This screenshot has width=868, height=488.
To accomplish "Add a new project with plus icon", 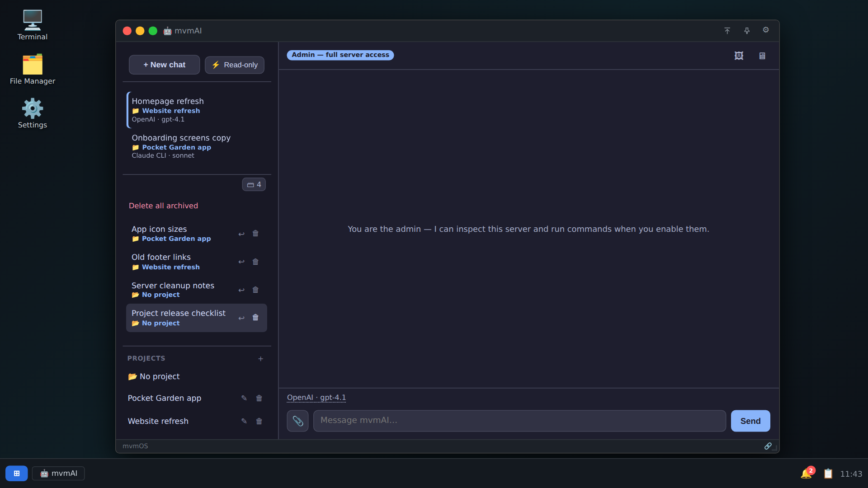I will tap(260, 359).
